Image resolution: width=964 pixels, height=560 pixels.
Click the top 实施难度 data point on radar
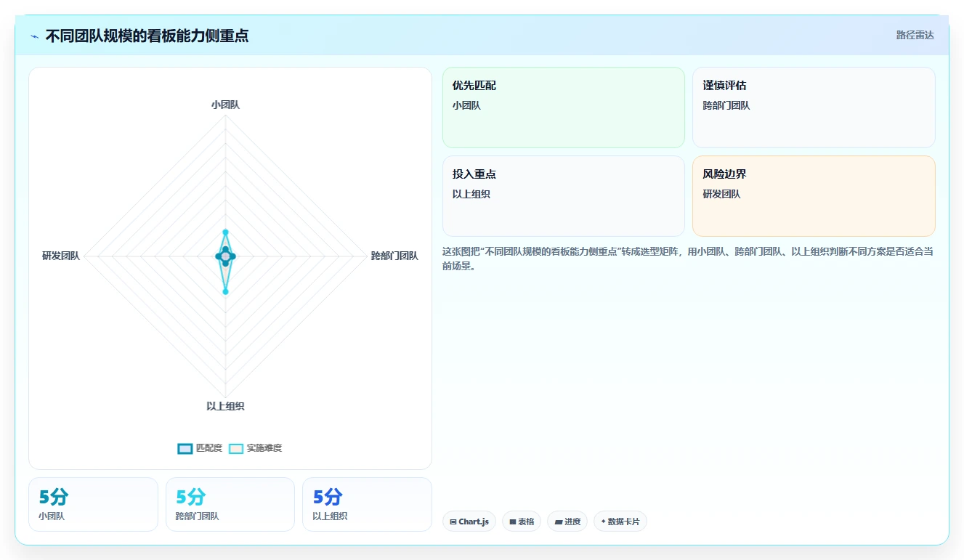tap(225, 232)
